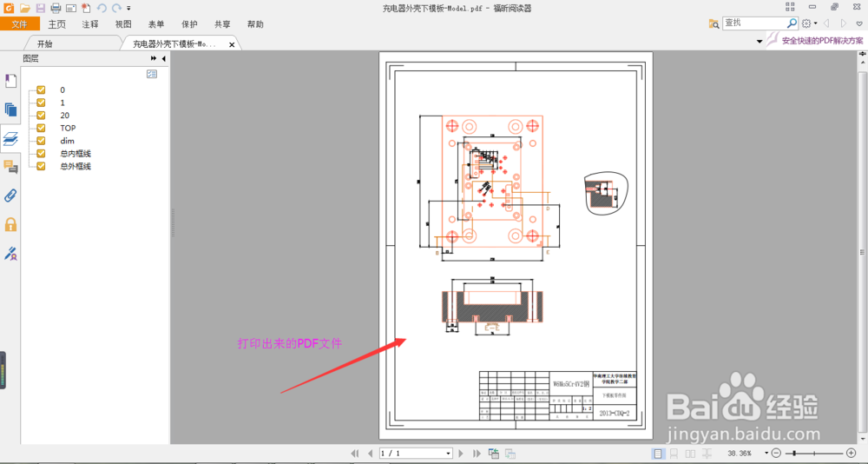Viewport: 868px width, 464px height.
Task: Click the zoom slider track
Action: click(814, 454)
